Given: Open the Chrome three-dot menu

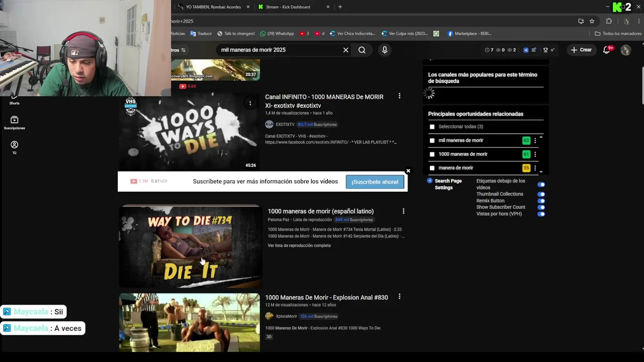Looking at the screenshot, I should [639, 21].
